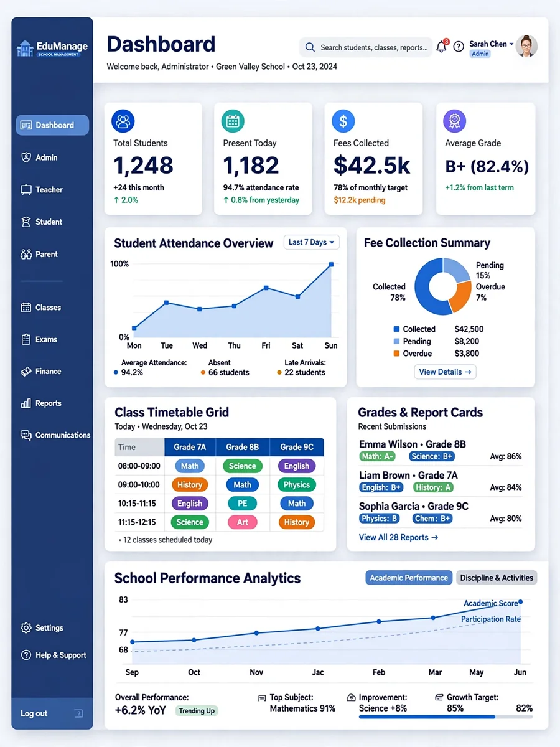
Task: Click the log out arrow icon
Action: pos(78,713)
